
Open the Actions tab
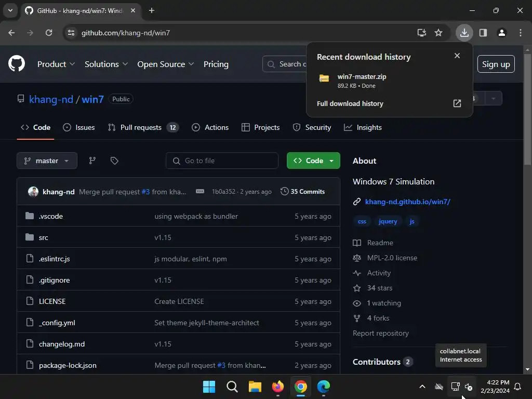coord(210,128)
